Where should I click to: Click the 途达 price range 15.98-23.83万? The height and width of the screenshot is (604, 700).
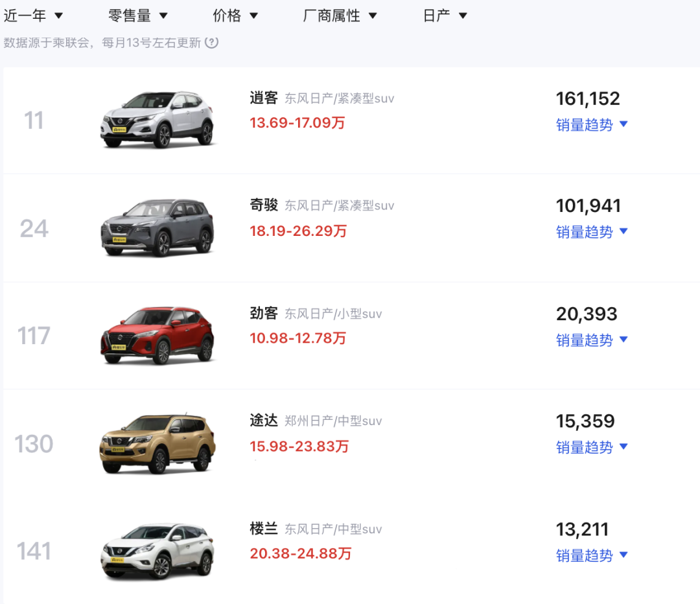click(299, 447)
